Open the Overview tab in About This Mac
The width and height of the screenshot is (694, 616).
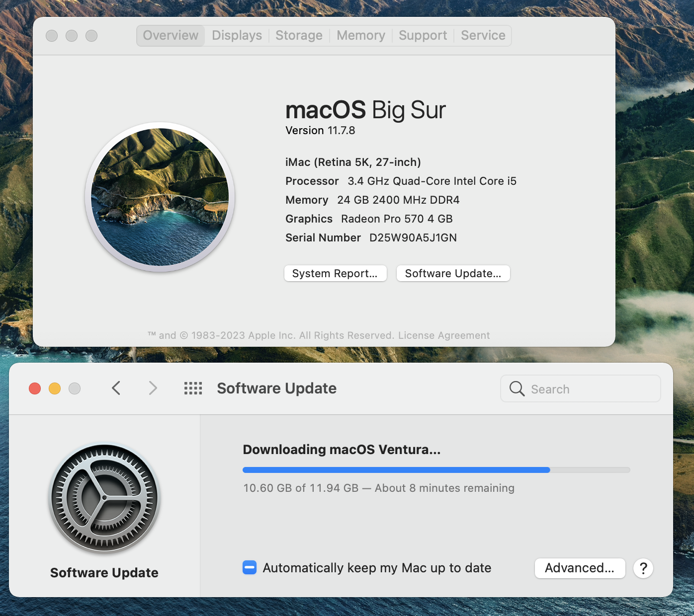click(171, 36)
